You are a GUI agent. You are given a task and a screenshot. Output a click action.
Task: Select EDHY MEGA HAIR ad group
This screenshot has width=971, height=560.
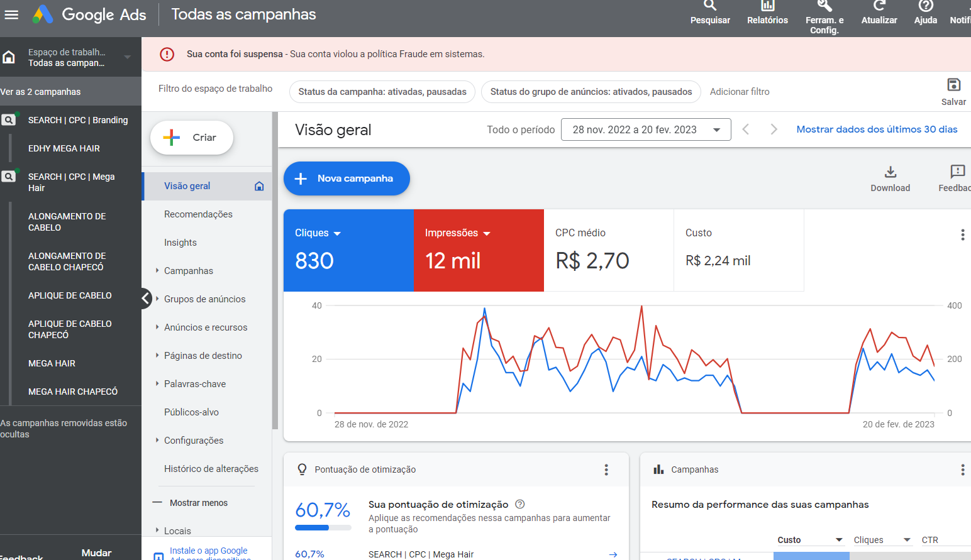64,148
